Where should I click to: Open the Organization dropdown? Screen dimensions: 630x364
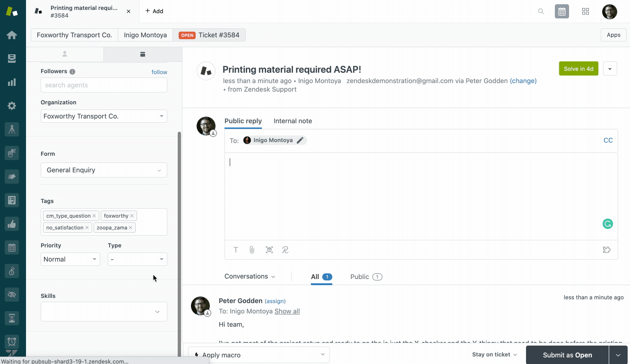coord(104,116)
